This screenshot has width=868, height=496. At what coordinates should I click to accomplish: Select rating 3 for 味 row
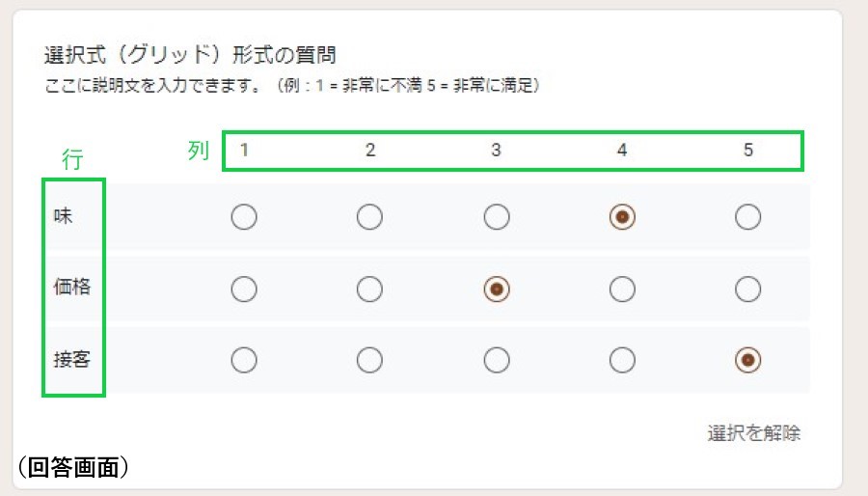(496, 217)
